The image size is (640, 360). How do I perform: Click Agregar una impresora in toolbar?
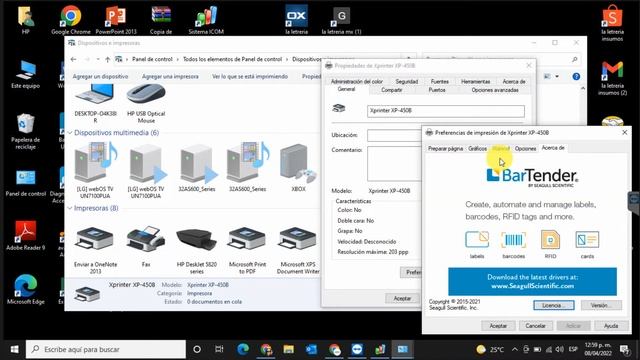pyautogui.click(x=170, y=76)
